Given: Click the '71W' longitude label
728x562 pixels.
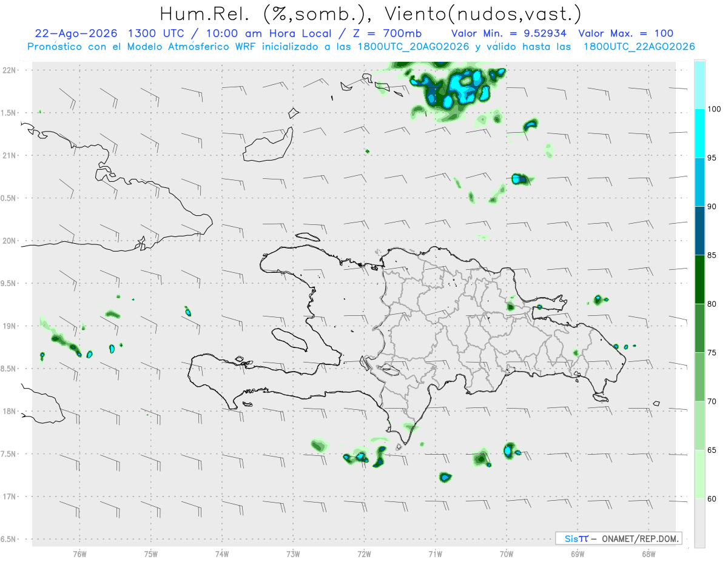Looking at the screenshot, I should [435, 554].
